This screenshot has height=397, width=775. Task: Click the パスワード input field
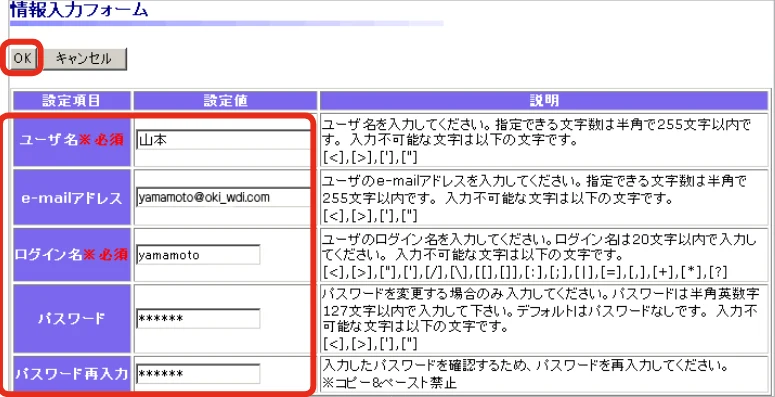(x=198, y=318)
